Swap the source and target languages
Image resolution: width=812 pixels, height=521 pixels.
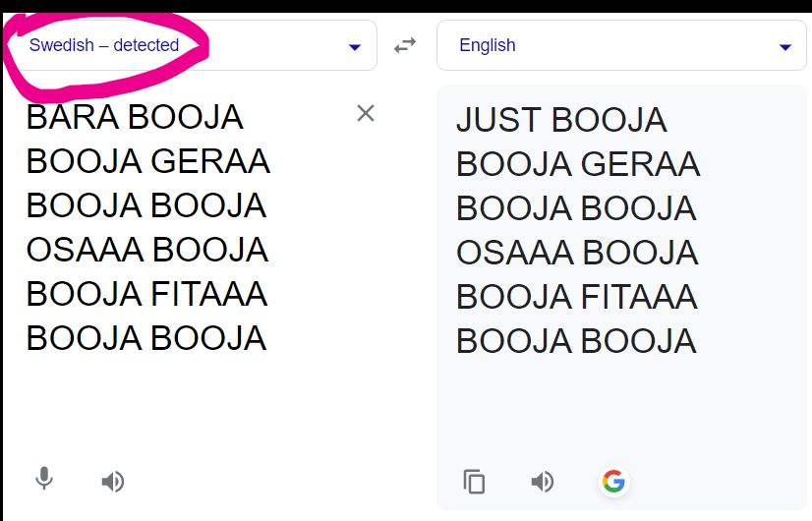point(405,45)
